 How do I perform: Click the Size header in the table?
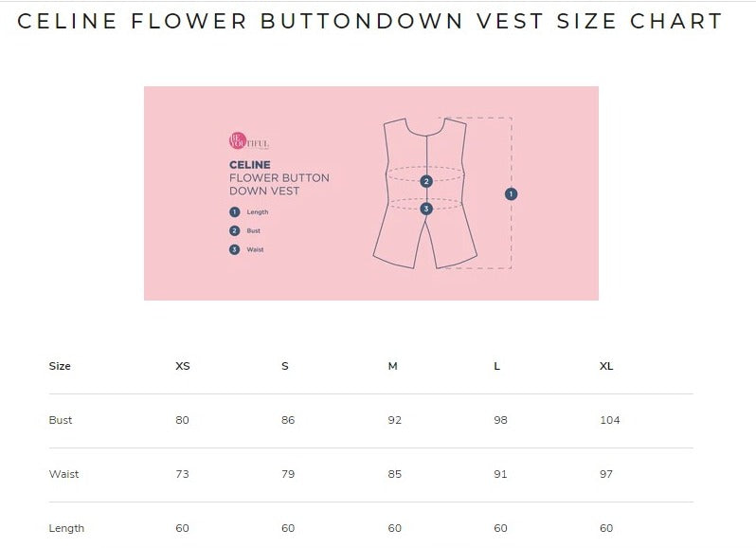point(60,366)
